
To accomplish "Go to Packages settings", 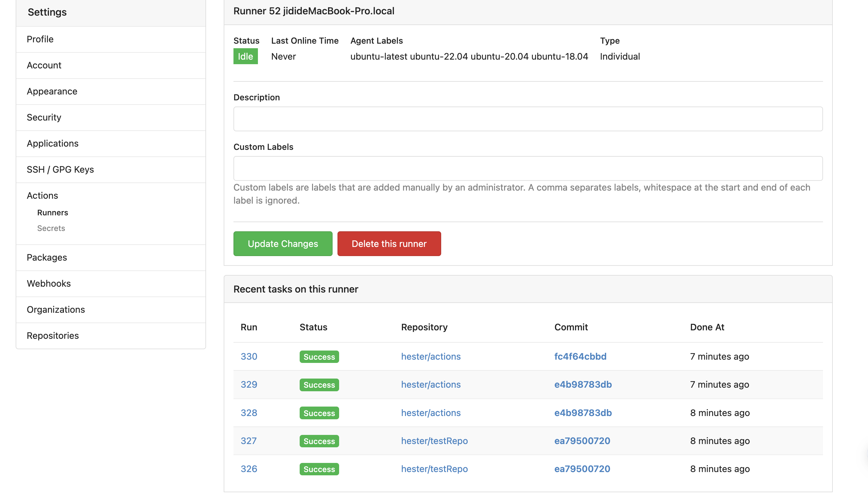I will tap(111, 258).
